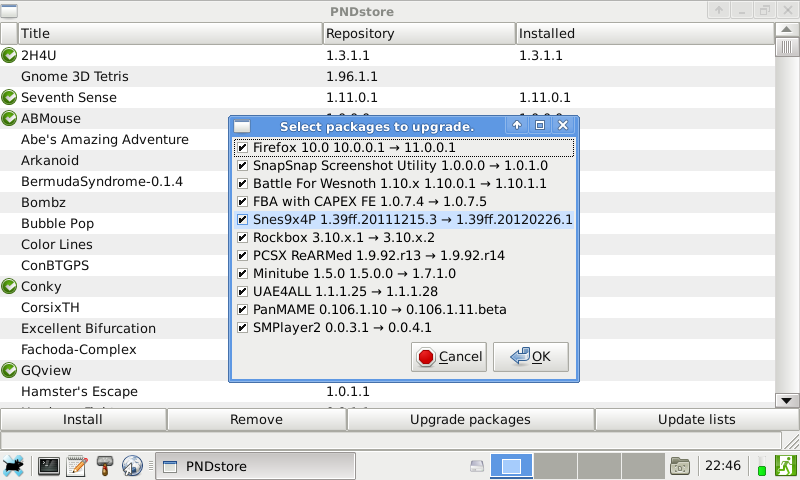Sort list by the Installed column header
This screenshot has height=480, width=800.
pos(645,33)
